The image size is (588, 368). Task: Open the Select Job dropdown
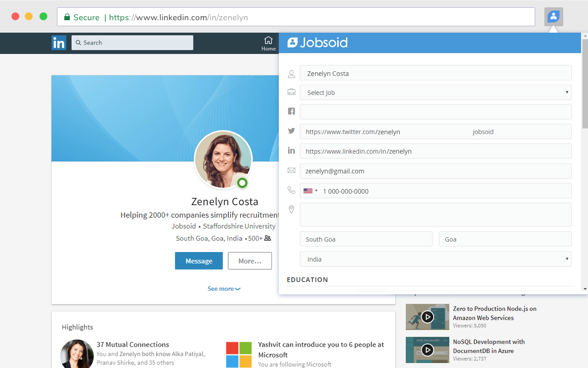(435, 92)
